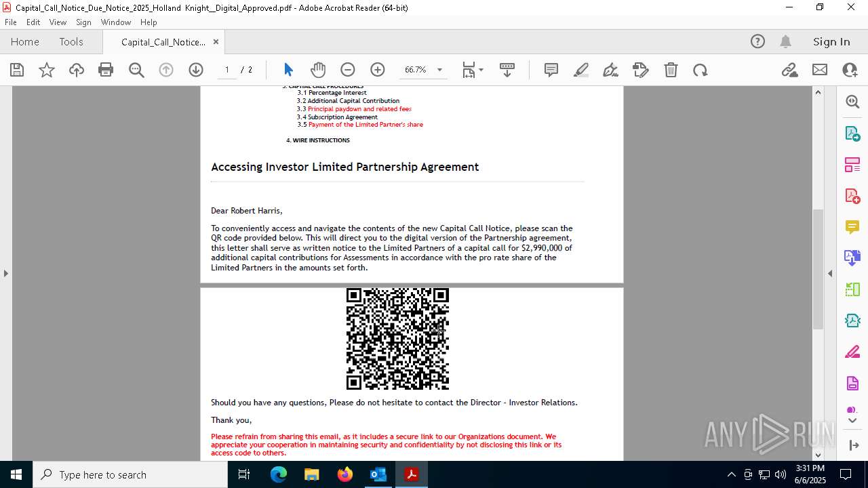Open the find text magnifier
868x488 pixels.
point(136,70)
